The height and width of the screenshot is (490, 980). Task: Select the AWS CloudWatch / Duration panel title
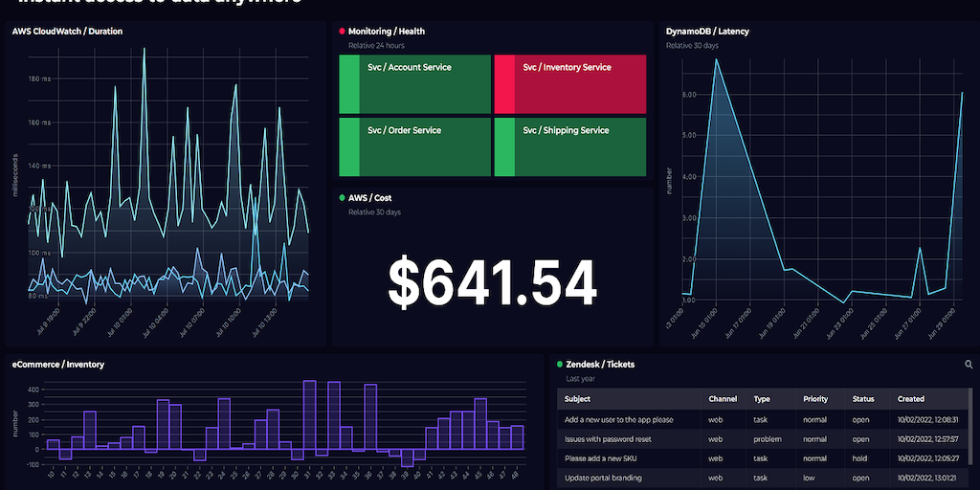pyautogui.click(x=67, y=32)
